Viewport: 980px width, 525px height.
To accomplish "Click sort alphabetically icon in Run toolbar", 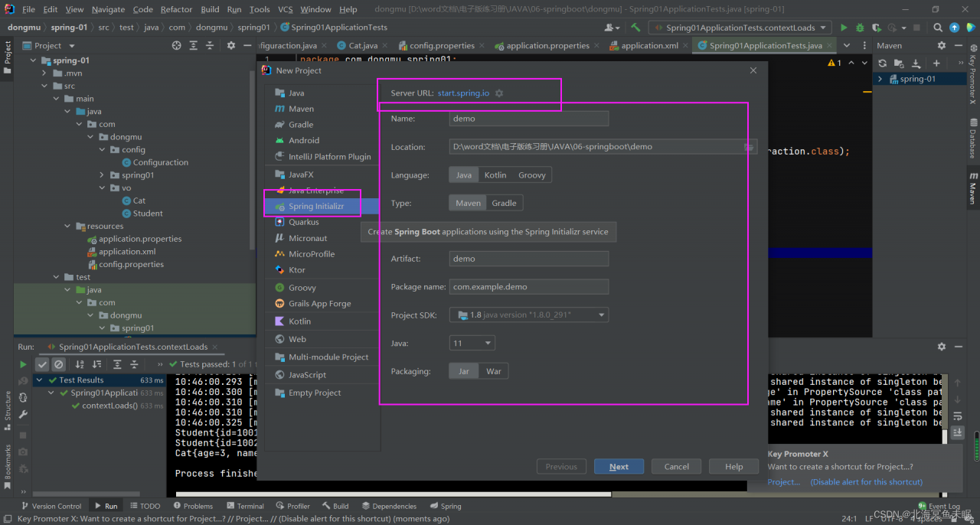I will 79,364.
